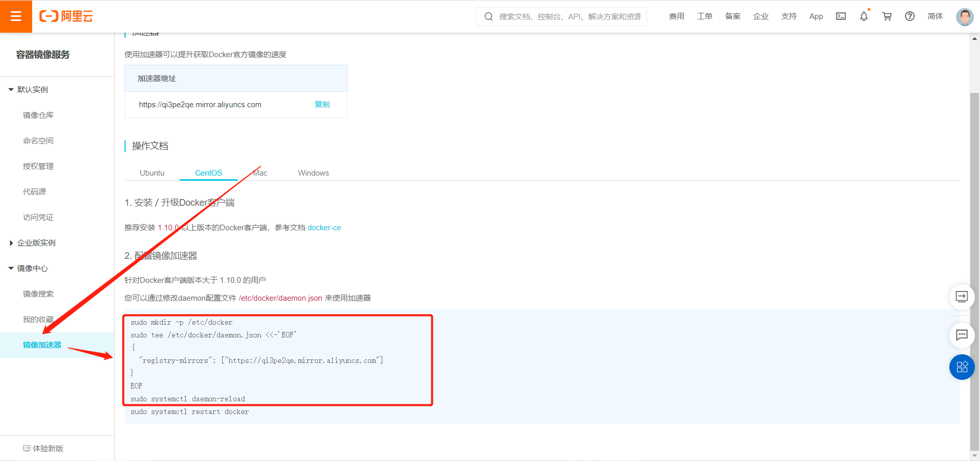The width and height of the screenshot is (980, 461).
Task: Open the docker-ce documentation link
Action: pos(324,227)
